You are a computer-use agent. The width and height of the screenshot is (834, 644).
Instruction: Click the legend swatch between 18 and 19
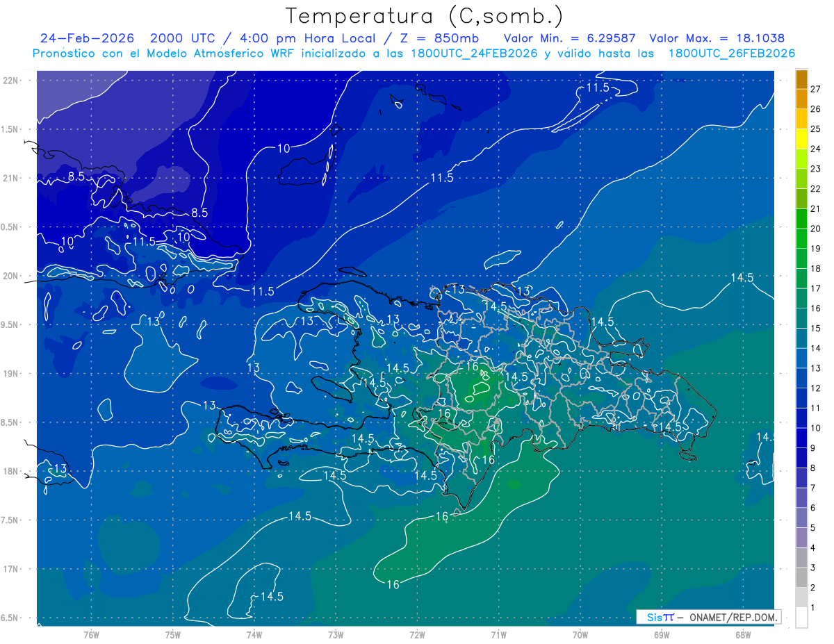[x=801, y=258]
